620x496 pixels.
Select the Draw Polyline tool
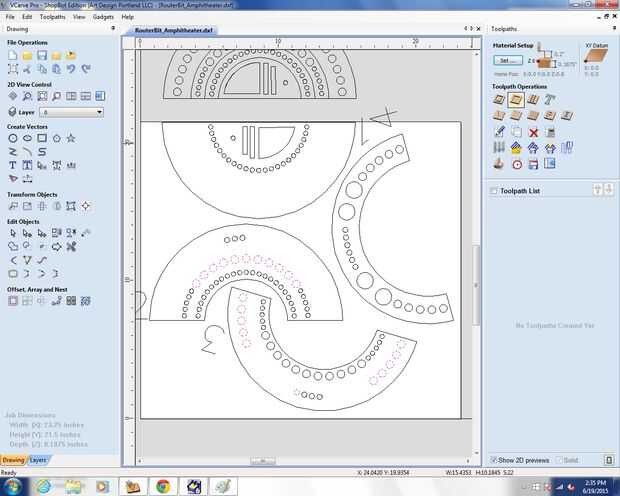(x=13, y=151)
